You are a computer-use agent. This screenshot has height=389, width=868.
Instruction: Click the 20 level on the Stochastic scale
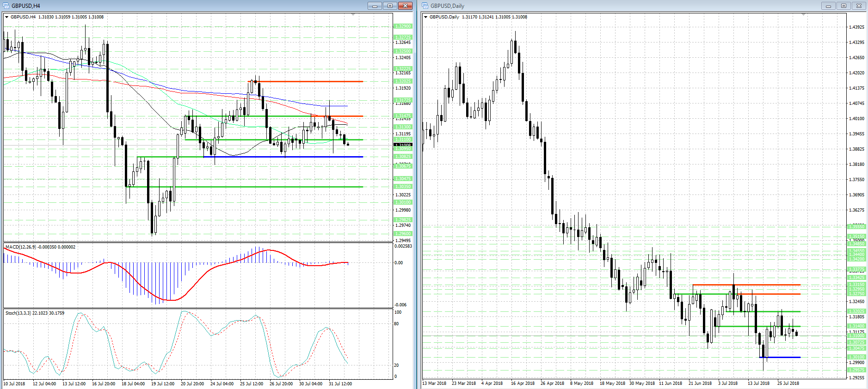pyautogui.click(x=396, y=365)
